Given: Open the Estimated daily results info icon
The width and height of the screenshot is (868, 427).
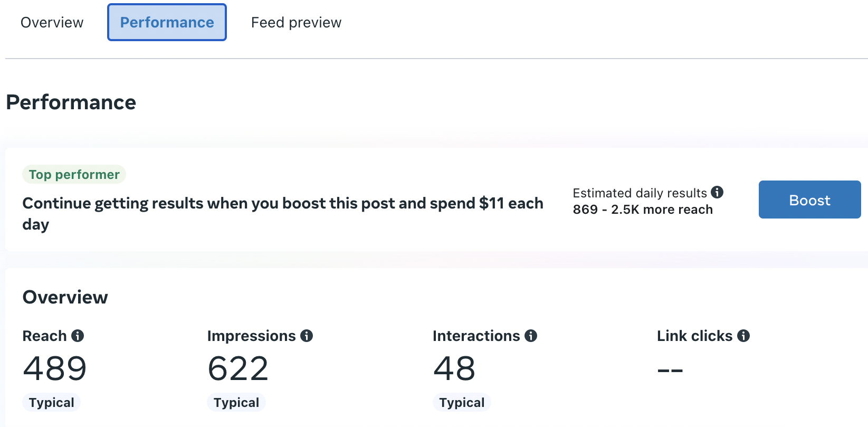Looking at the screenshot, I should coord(717,192).
